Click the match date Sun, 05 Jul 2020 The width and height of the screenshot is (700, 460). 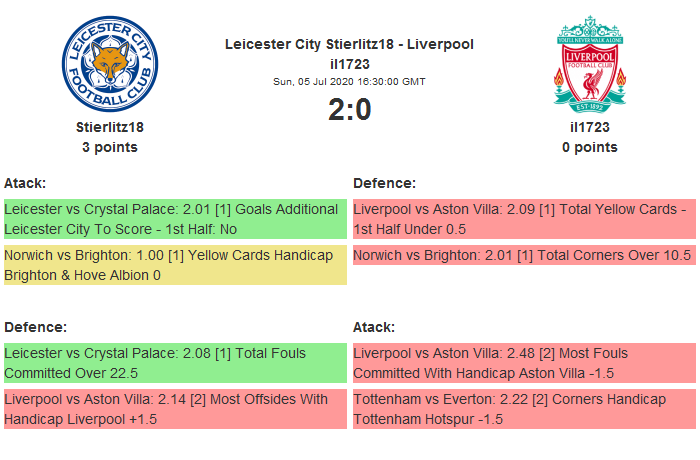coord(349,81)
